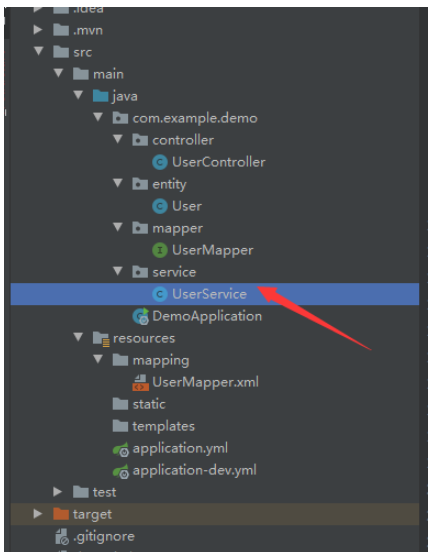The height and width of the screenshot is (552, 431).
Task: Select the service package label
Action: point(174,272)
